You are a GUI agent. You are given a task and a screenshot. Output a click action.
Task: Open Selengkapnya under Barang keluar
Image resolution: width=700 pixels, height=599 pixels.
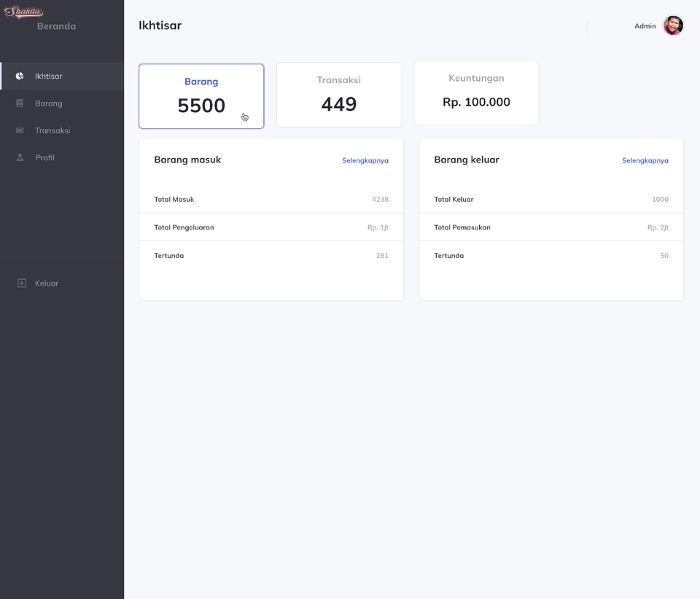pos(645,160)
